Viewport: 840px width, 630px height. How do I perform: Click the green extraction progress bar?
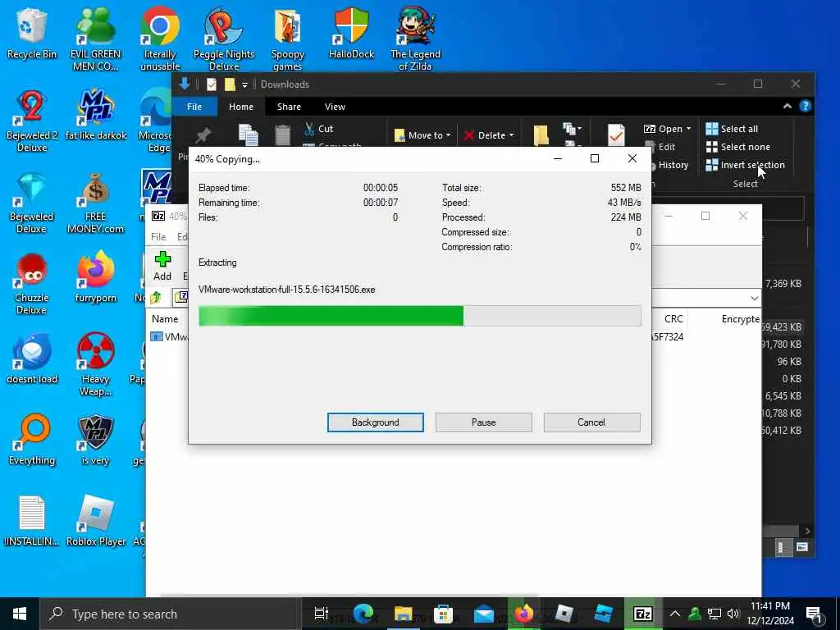(x=419, y=316)
